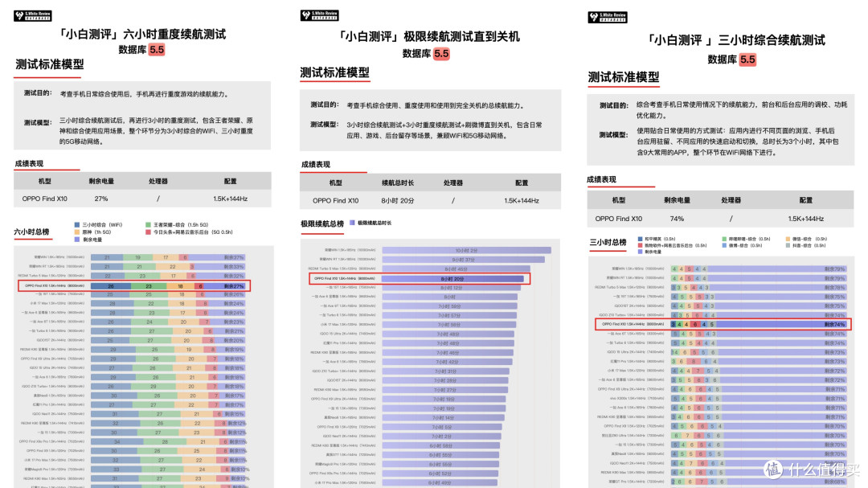This screenshot has height=488, width=868.
Task: Click the 剩余27% segment of the OPPO Find X10 bar
Action: [x=225, y=286]
